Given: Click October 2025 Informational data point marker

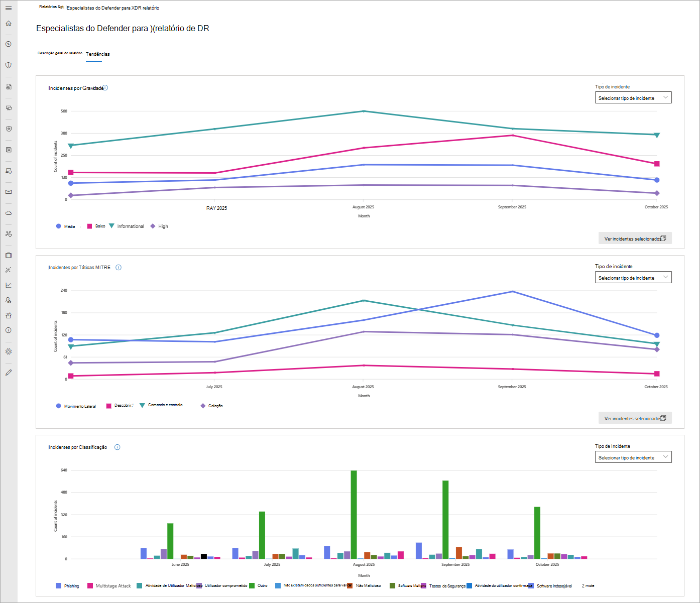Looking at the screenshot, I should (x=657, y=135).
